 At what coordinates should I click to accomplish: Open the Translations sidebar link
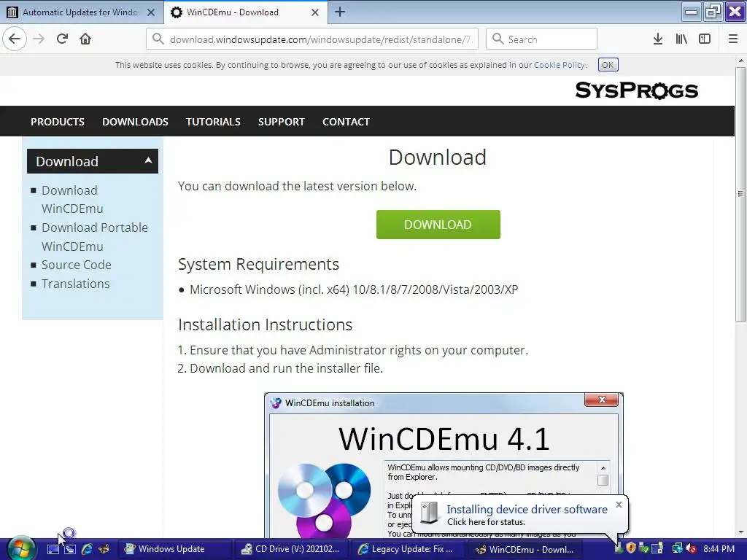point(75,284)
